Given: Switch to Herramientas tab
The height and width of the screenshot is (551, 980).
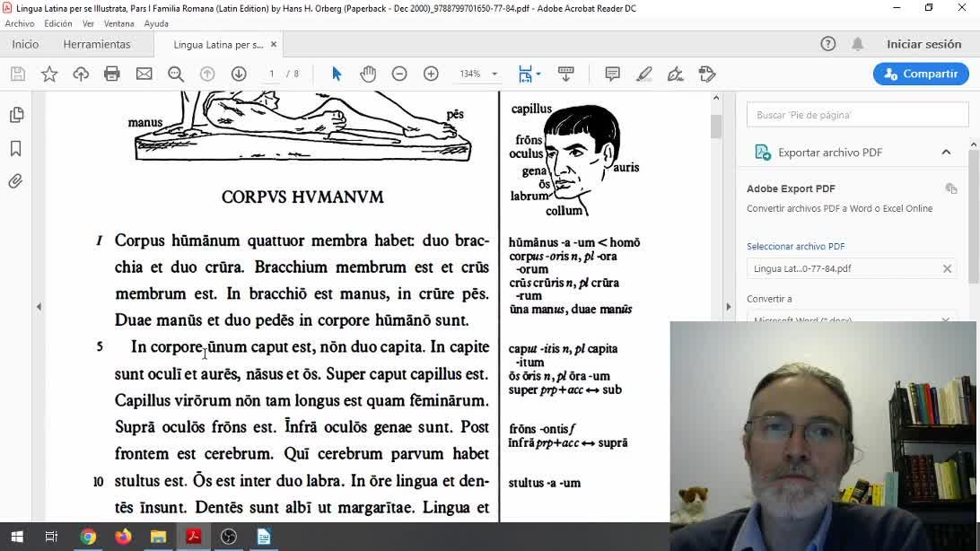Looking at the screenshot, I should click(97, 44).
